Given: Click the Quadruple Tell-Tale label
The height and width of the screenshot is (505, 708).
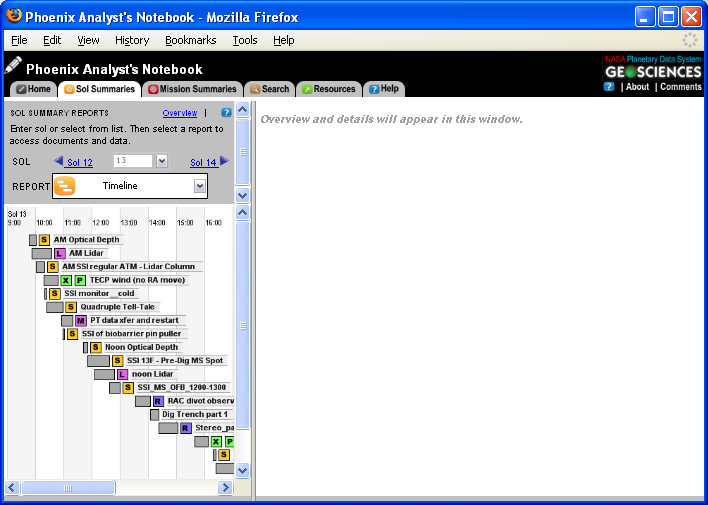Looking at the screenshot, I should pyautogui.click(x=117, y=307).
